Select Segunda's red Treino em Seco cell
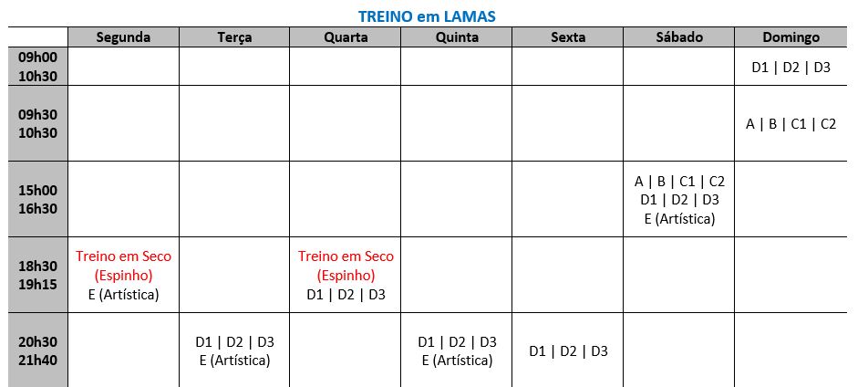The height and width of the screenshot is (387, 868). pos(123,275)
